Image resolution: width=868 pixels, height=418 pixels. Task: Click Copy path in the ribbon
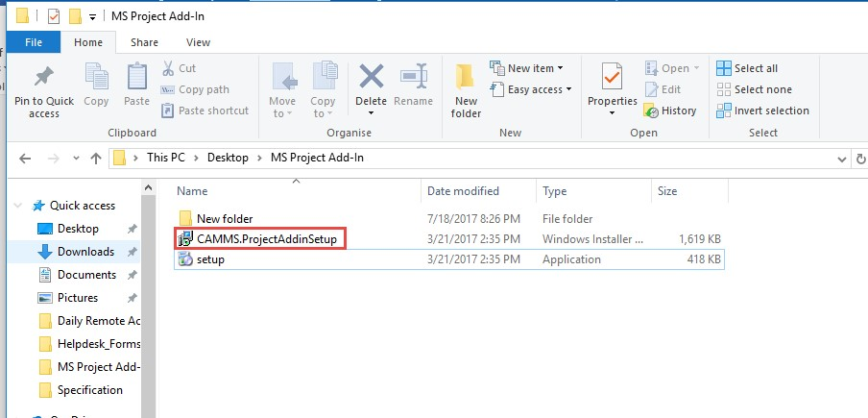195,89
